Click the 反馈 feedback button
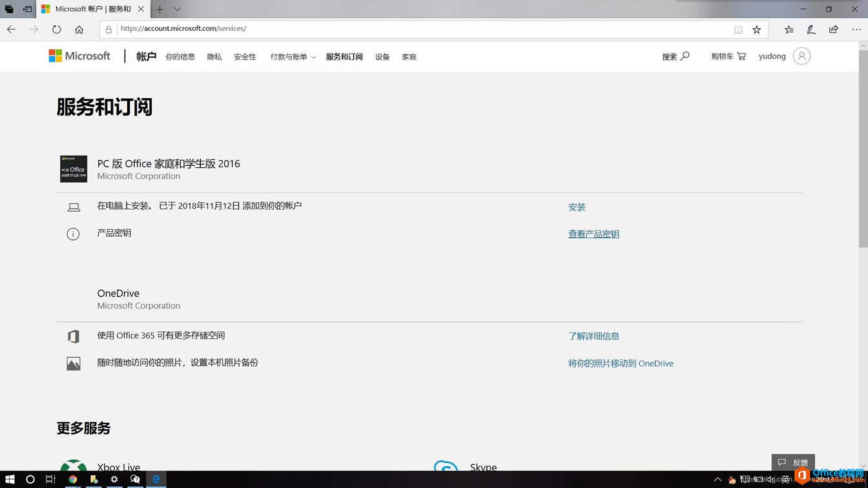 coord(793,462)
